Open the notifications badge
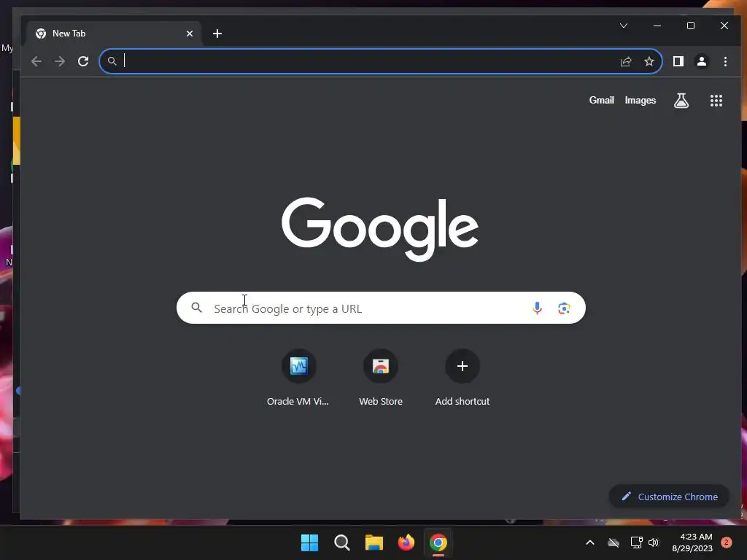Screen dimensions: 747x560 click(727, 542)
